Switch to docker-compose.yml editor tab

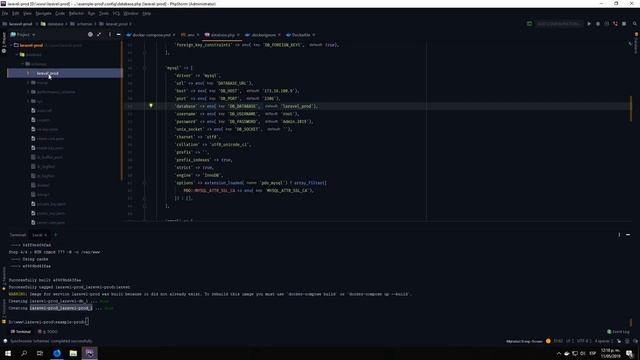[151, 35]
